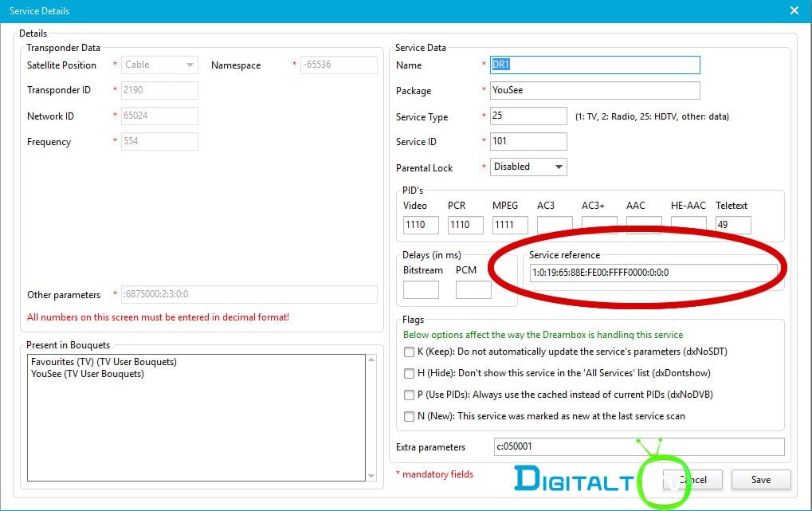Expand the Satellite Position dropdown
Image resolution: width=812 pixels, height=511 pixels.
[159, 65]
